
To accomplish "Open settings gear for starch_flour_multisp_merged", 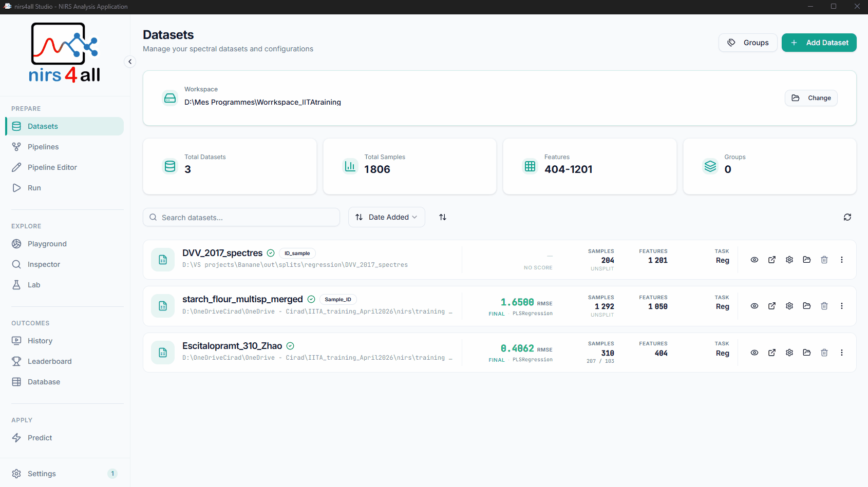I will pos(789,306).
